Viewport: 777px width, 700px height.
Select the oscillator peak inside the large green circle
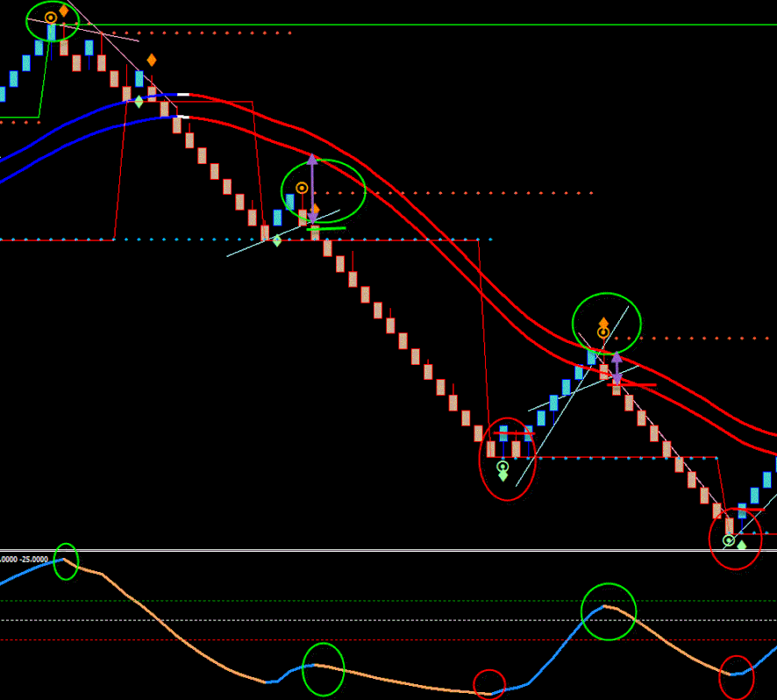click(605, 606)
